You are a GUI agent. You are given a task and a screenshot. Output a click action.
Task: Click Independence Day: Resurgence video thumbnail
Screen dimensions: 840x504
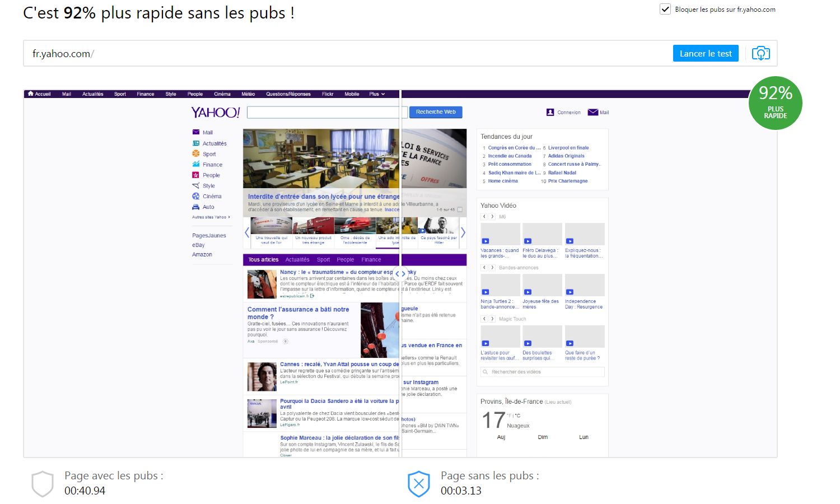[x=585, y=285]
